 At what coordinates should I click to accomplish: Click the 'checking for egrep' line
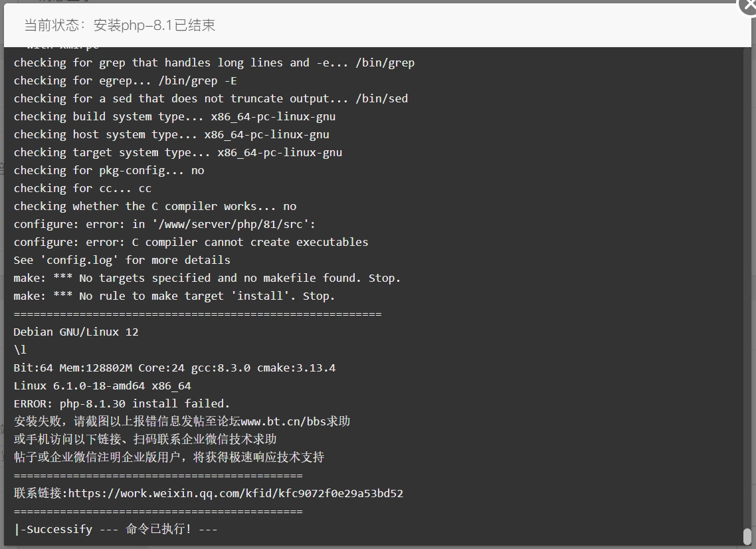pos(126,81)
